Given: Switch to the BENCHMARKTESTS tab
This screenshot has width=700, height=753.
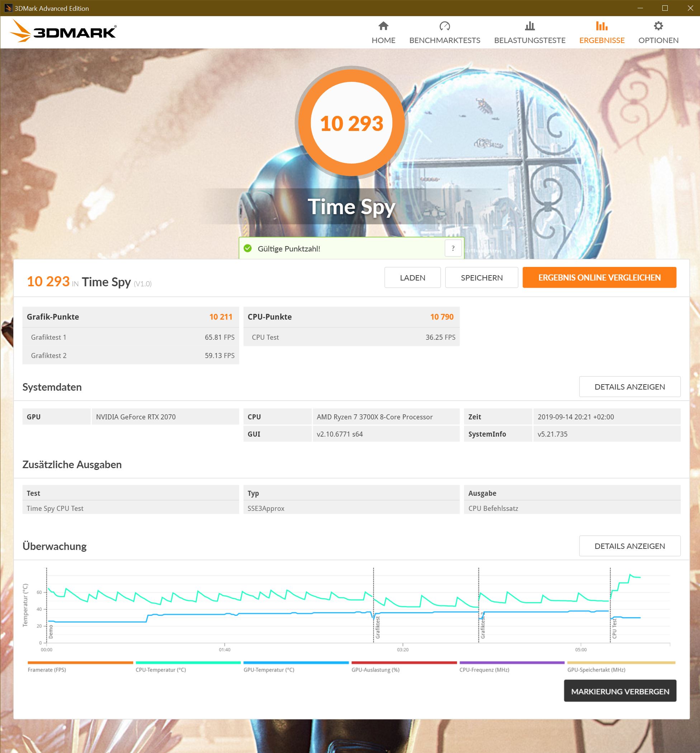Looking at the screenshot, I should 444,40.
